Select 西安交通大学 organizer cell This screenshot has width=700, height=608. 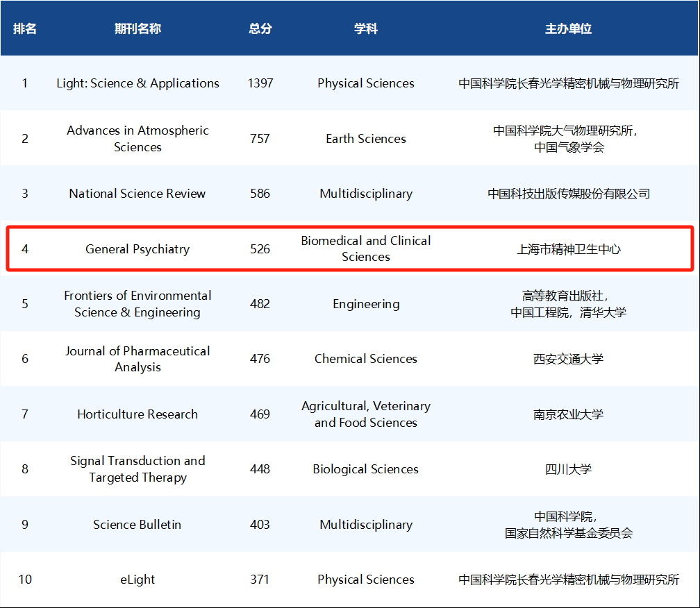point(568,359)
